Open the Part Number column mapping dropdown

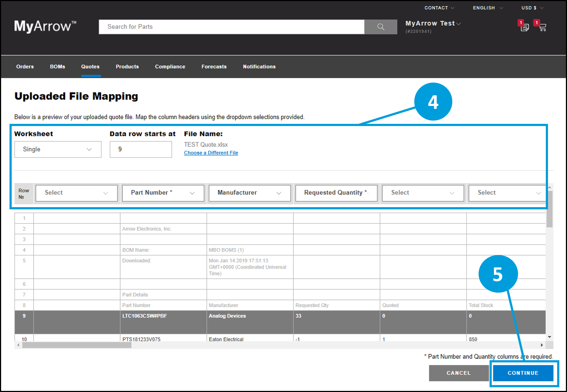tap(163, 193)
